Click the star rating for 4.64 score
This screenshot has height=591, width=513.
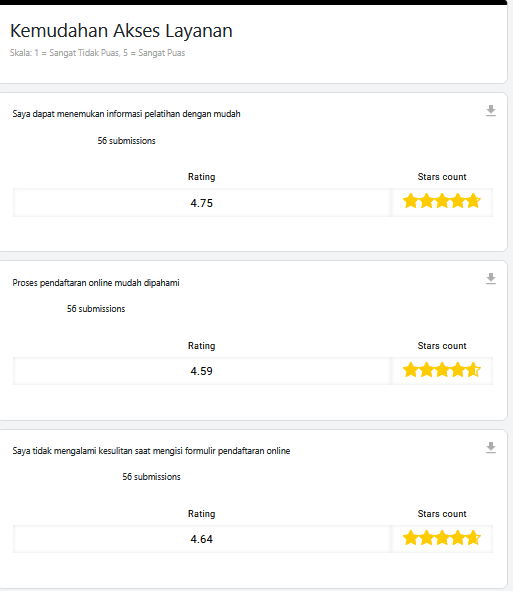[442, 538]
